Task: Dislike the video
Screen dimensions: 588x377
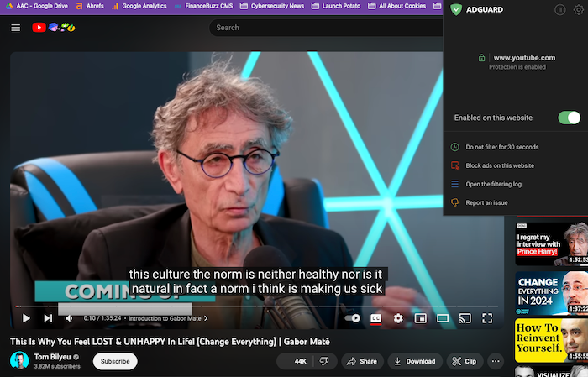Action: (323, 361)
